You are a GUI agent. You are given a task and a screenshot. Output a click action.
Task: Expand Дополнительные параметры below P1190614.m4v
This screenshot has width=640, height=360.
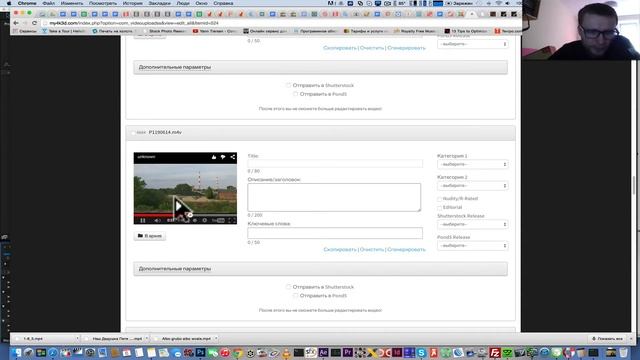[x=320, y=269]
